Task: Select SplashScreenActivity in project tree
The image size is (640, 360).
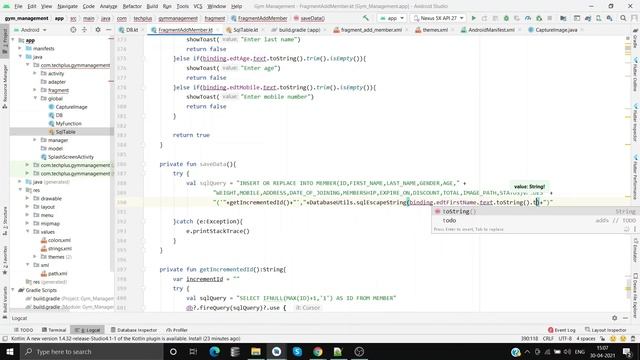Action: tap(68, 157)
